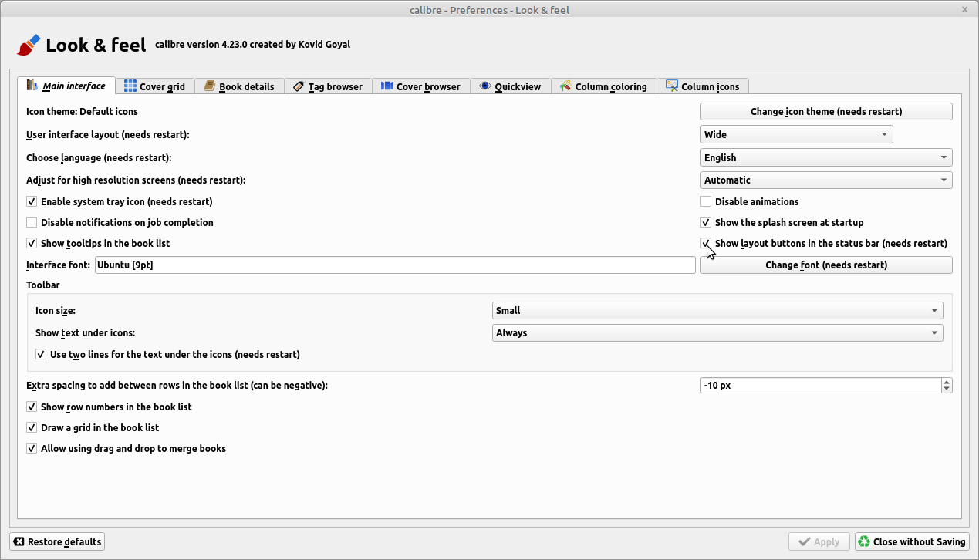This screenshot has width=979, height=560.
Task: Go to the Quickview tab
Action: (511, 86)
